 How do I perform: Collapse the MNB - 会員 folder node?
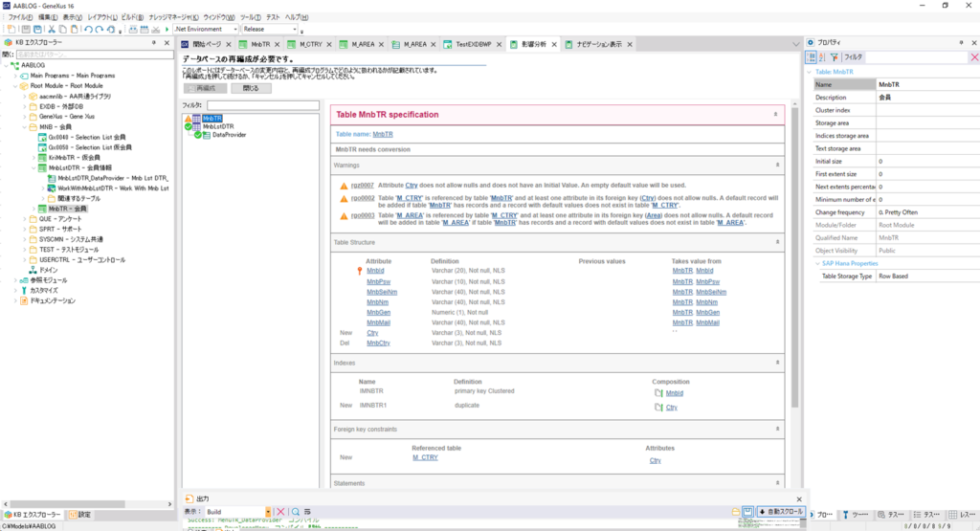[25, 127]
